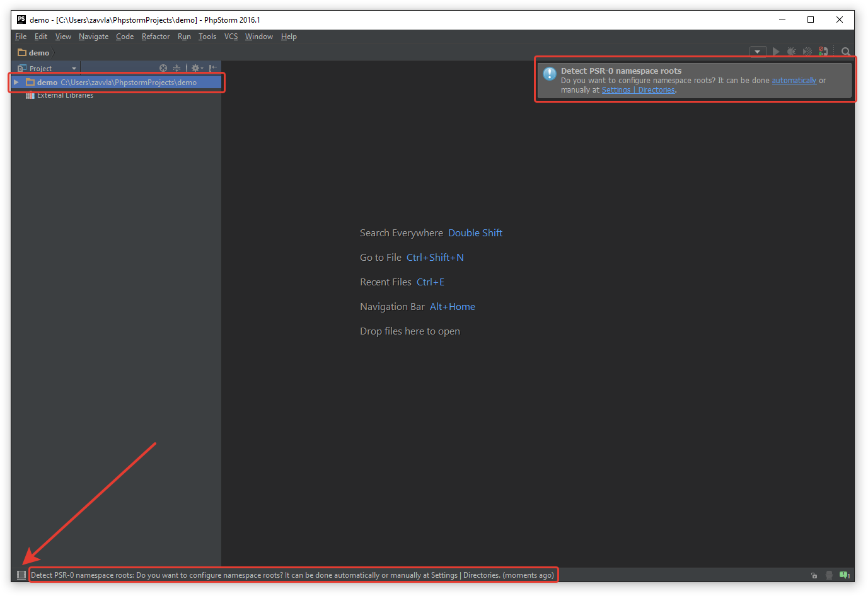868x596 pixels.
Task: Click the PhpStorm logo in the title bar
Action: coord(21,20)
